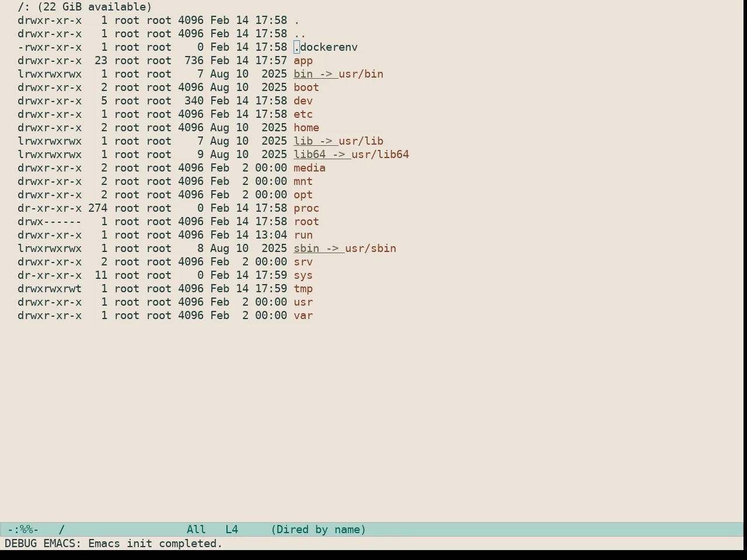Open the media directory
The image size is (747, 560).
coord(309,168)
